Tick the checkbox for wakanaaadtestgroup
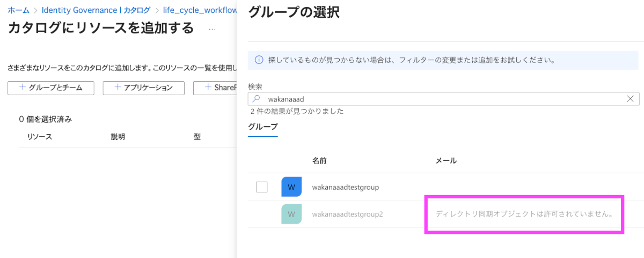The width and height of the screenshot is (644, 258). point(261,187)
